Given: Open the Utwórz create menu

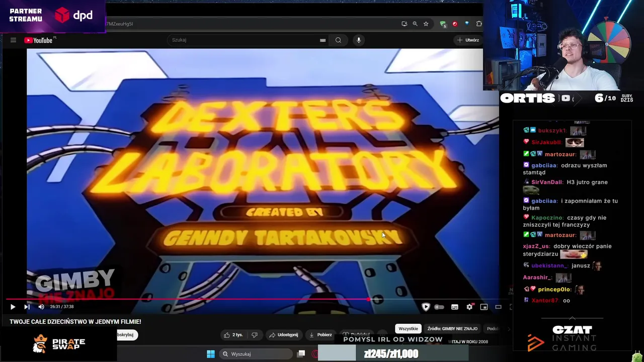Looking at the screenshot, I should (468, 40).
